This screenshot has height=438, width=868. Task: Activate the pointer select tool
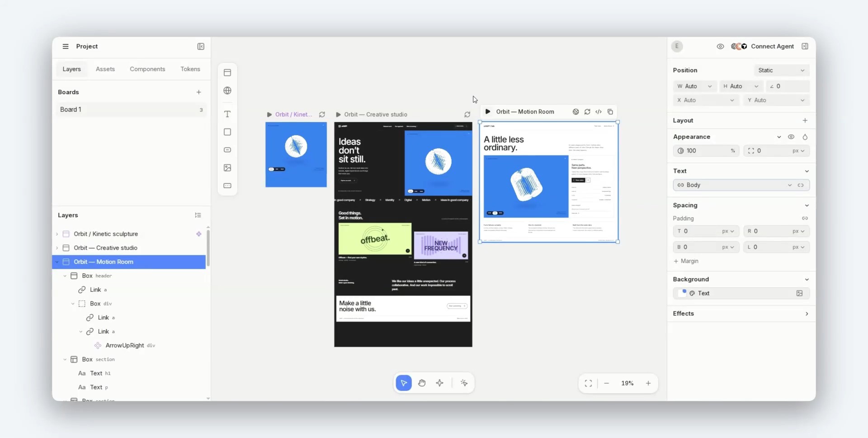404,383
